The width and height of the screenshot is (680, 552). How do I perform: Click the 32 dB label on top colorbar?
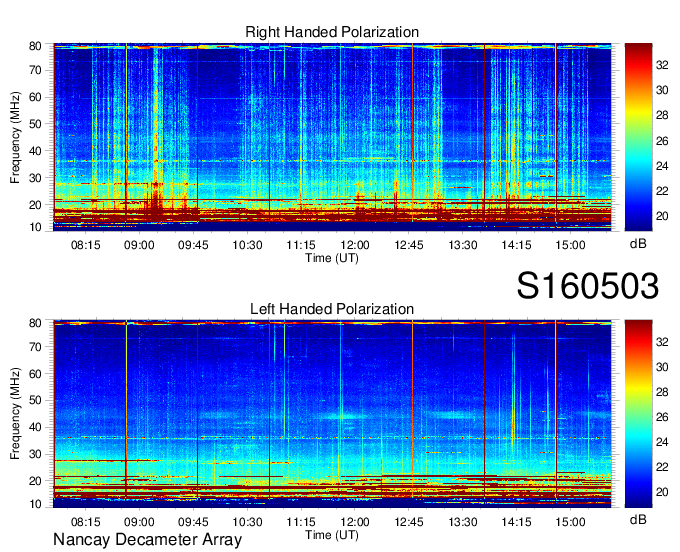tap(662, 65)
